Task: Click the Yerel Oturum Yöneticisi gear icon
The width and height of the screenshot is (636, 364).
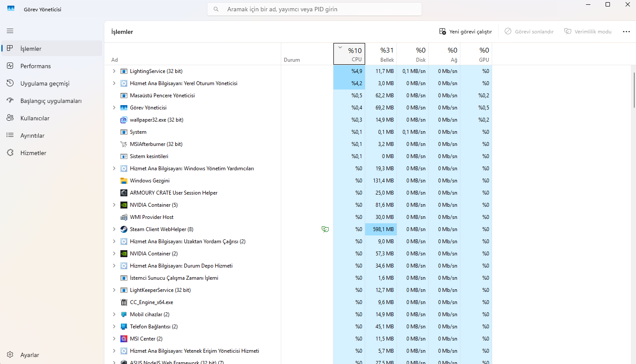Action: point(124,83)
